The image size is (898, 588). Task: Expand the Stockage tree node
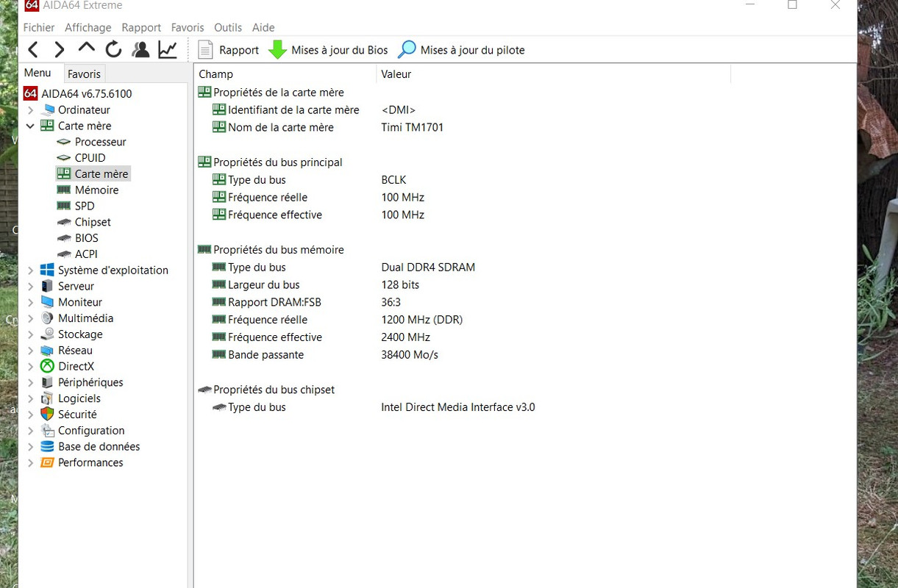tap(30, 334)
